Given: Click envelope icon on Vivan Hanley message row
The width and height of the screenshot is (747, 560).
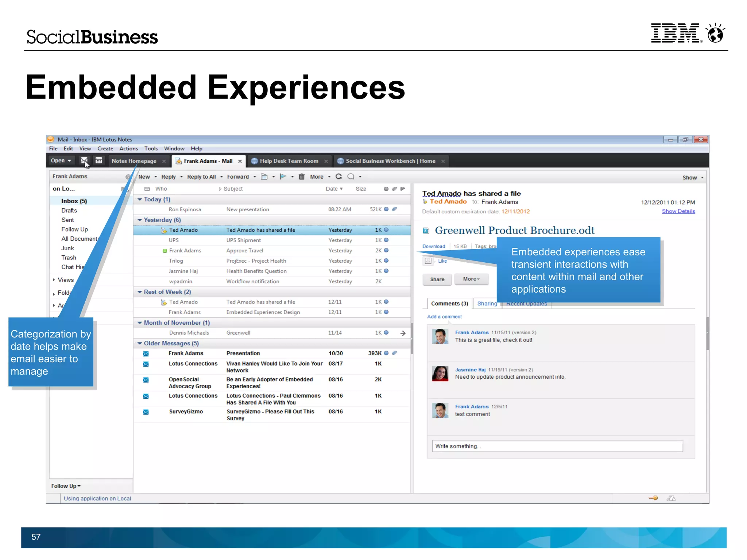Looking at the screenshot, I should click(146, 364).
